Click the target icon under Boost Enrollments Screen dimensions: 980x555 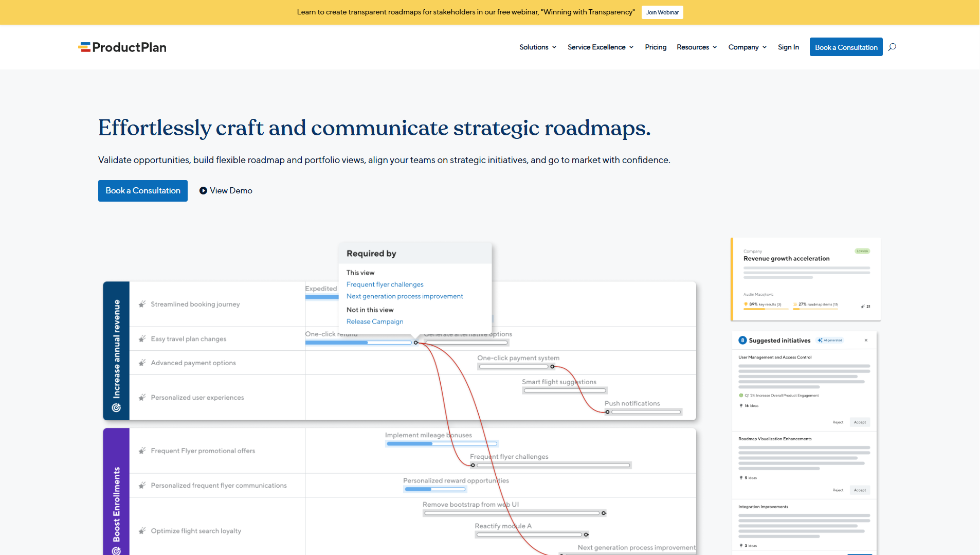116,550
